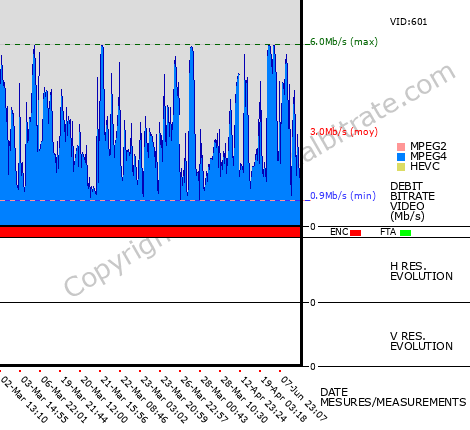The width and height of the screenshot is (470, 430).
Task: Click the 3.0Mb/s (moy) label
Action: (x=344, y=132)
